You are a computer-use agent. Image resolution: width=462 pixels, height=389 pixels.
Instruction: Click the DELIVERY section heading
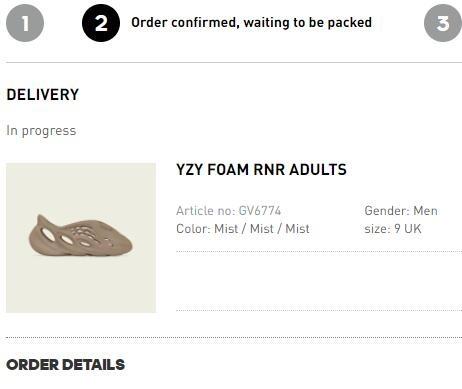click(x=43, y=95)
